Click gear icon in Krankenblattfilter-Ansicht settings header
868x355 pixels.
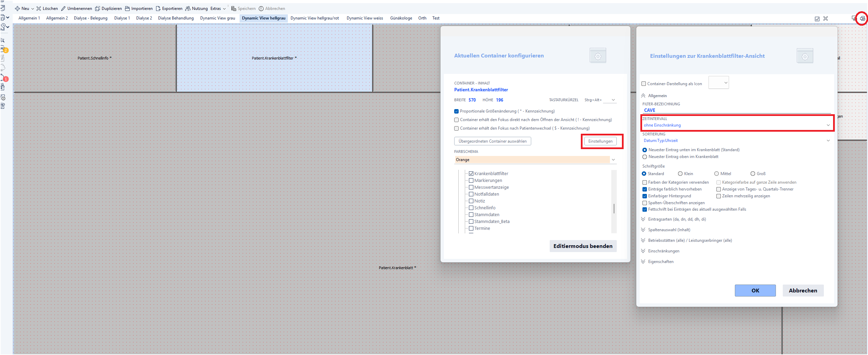(x=805, y=56)
